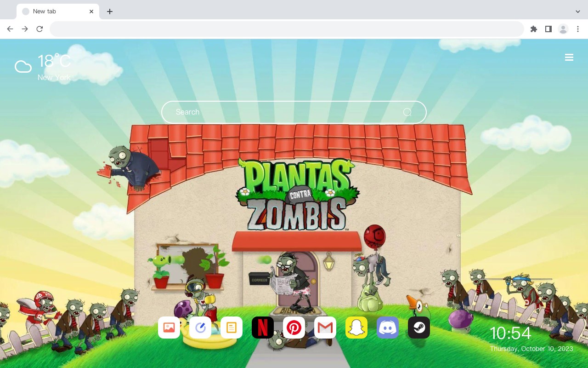This screenshot has width=588, height=368.
Task: Open the Netflix shortcut
Action: click(263, 328)
